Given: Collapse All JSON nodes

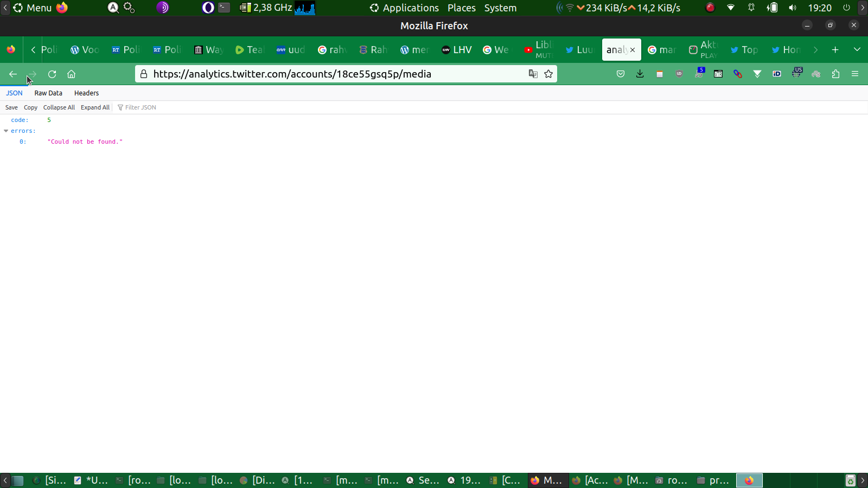Looking at the screenshot, I should pyautogui.click(x=59, y=107).
